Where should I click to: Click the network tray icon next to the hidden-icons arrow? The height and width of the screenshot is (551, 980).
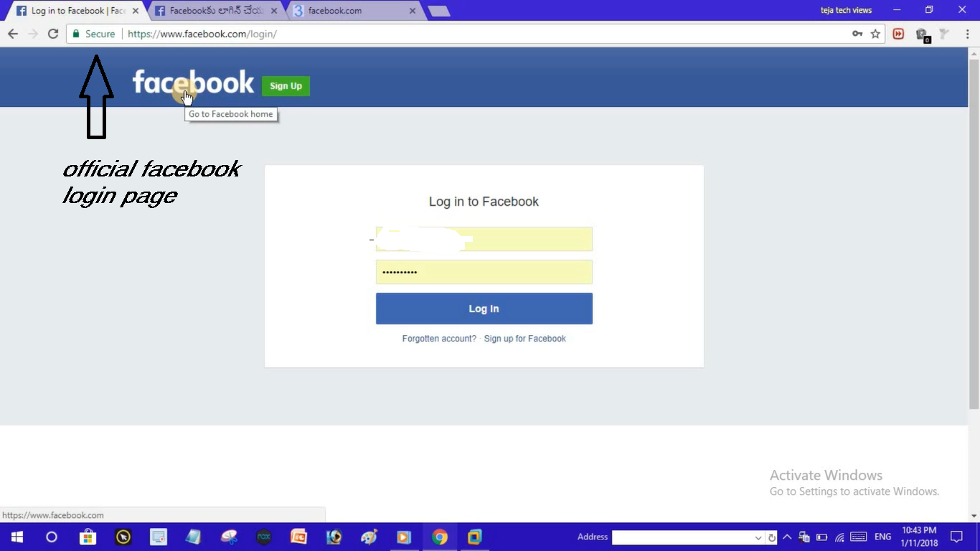(804, 537)
